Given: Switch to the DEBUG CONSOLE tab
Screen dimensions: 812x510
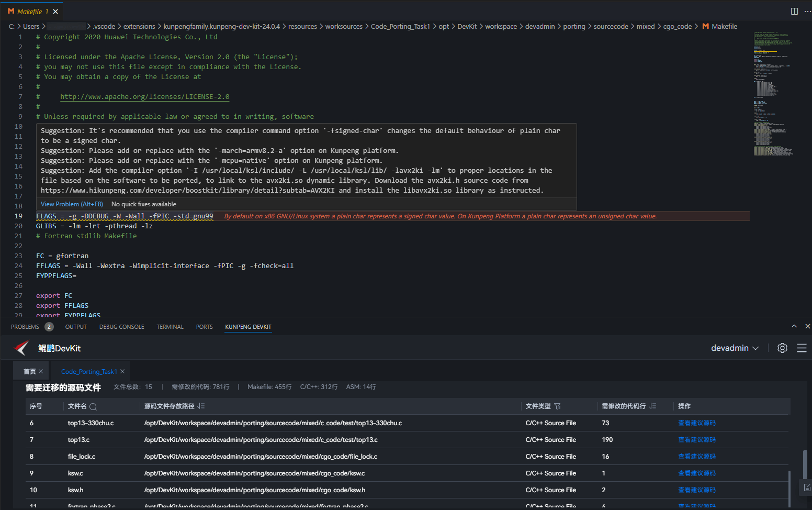Looking at the screenshot, I should point(121,327).
